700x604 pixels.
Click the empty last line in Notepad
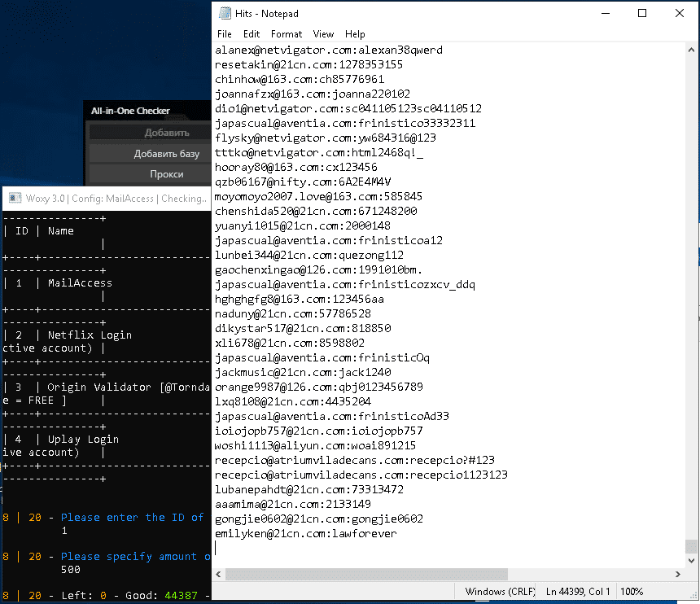[x=448, y=548]
